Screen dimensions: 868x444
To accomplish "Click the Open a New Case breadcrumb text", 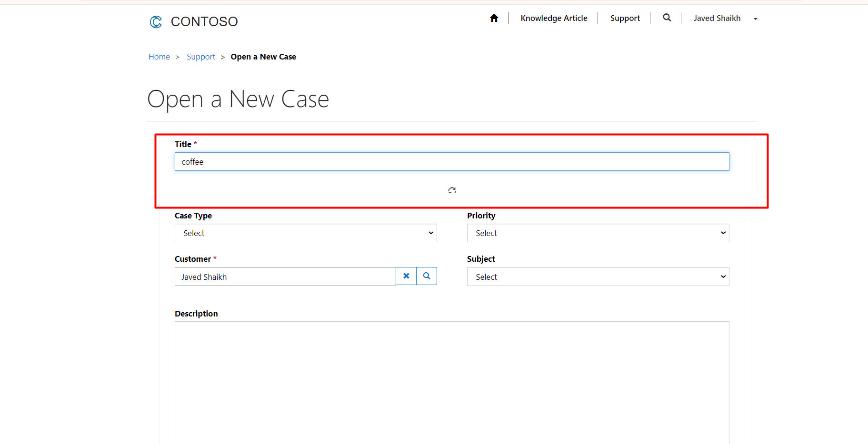I will (263, 57).
